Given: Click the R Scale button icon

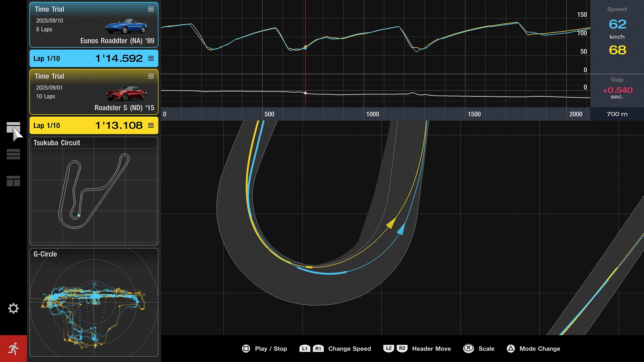Looking at the screenshot, I should click(468, 349).
